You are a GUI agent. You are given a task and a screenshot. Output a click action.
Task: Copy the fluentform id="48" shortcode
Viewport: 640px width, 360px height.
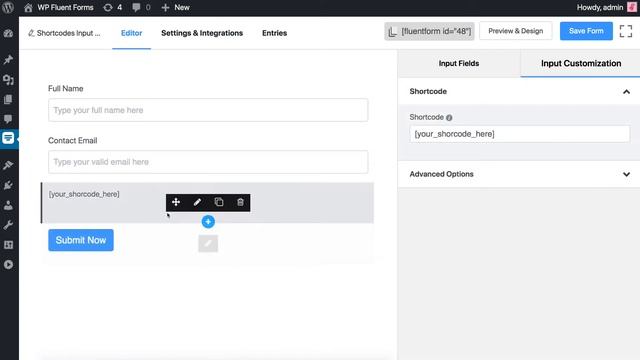click(x=429, y=31)
